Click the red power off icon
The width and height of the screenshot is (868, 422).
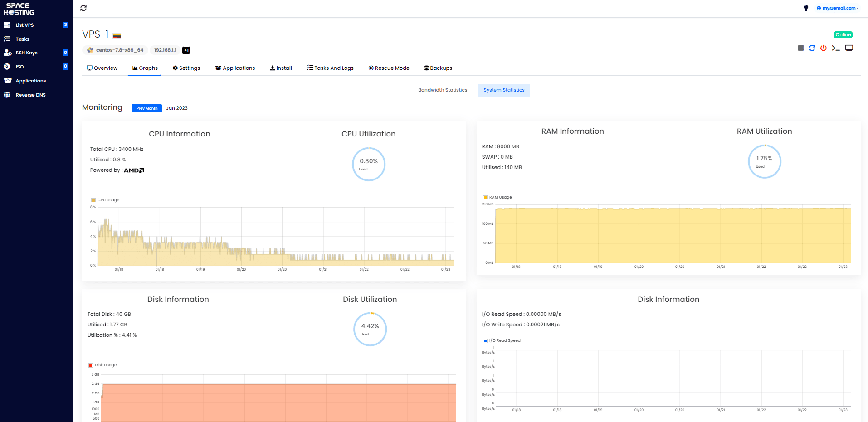pyautogui.click(x=824, y=48)
